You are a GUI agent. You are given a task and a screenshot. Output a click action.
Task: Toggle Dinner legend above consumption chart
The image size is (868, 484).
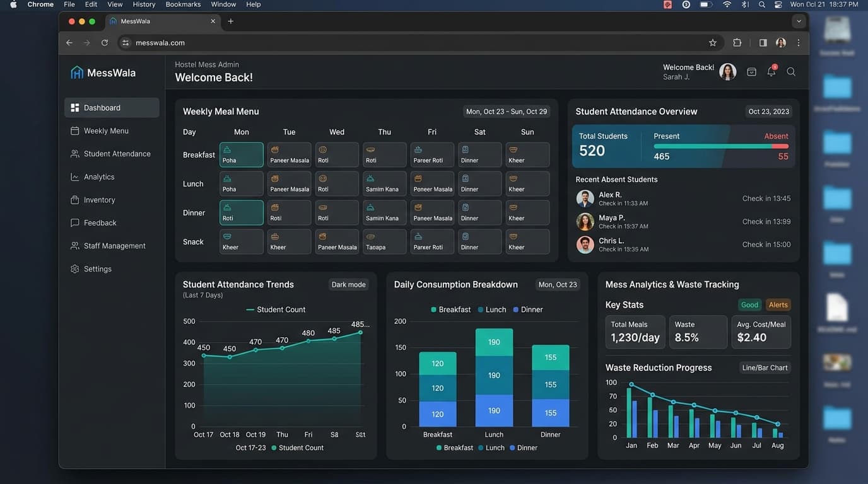[528, 309]
